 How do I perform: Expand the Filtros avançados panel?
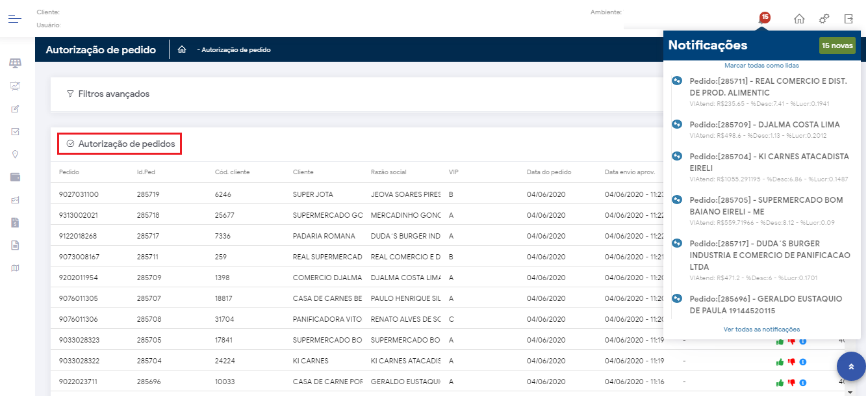pyautogui.click(x=108, y=94)
